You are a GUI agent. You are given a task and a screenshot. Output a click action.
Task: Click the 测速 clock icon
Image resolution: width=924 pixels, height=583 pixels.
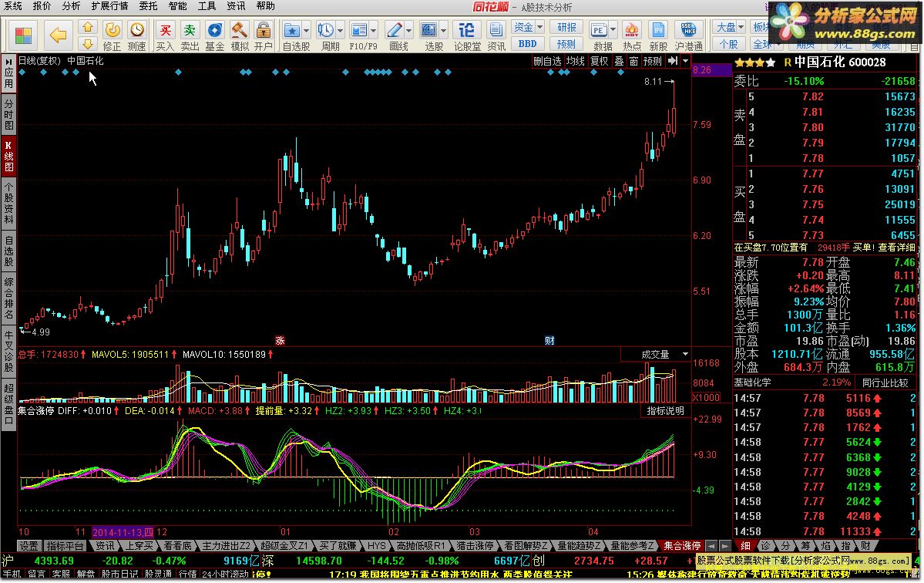(x=136, y=29)
